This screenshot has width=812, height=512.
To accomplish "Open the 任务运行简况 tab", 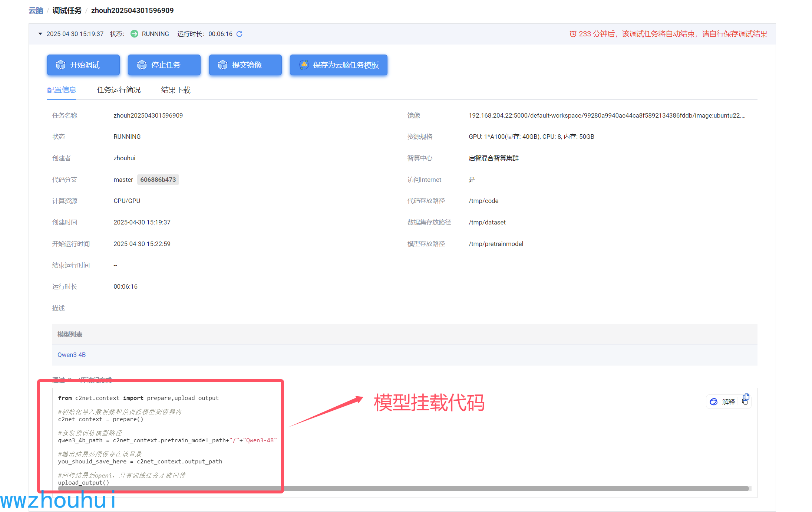I will [x=119, y=90].
